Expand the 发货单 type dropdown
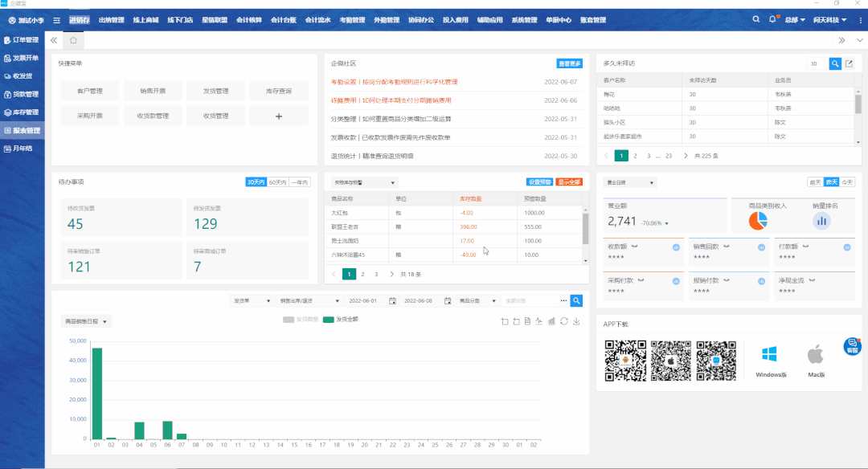Screen dimensions: 868x469 [250, 300]
